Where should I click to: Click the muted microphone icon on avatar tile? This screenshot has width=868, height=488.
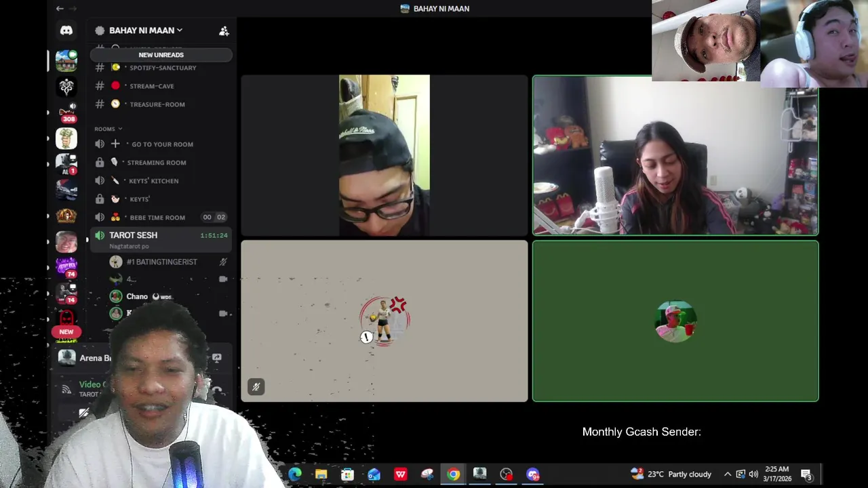(256, 387)
